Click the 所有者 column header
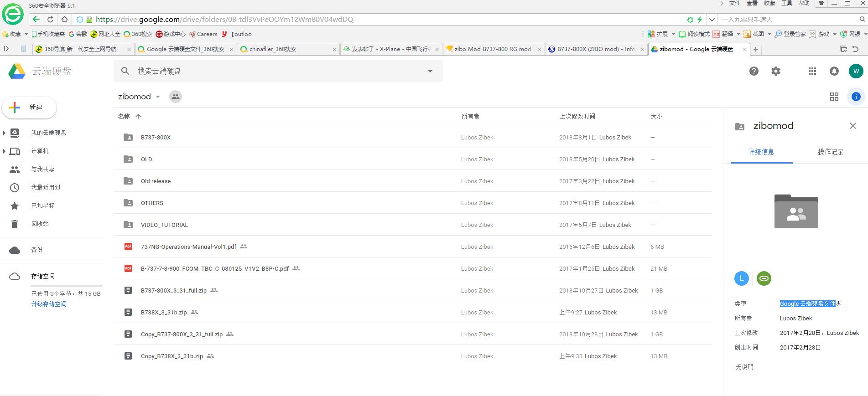This screenshot has height=396, width=868. 470,117
